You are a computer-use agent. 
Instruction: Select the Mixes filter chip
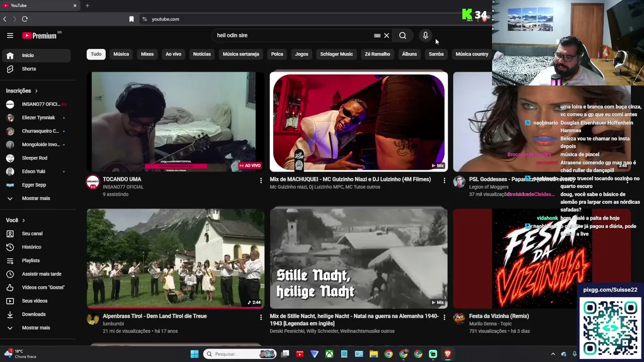(x=147, y=54)
